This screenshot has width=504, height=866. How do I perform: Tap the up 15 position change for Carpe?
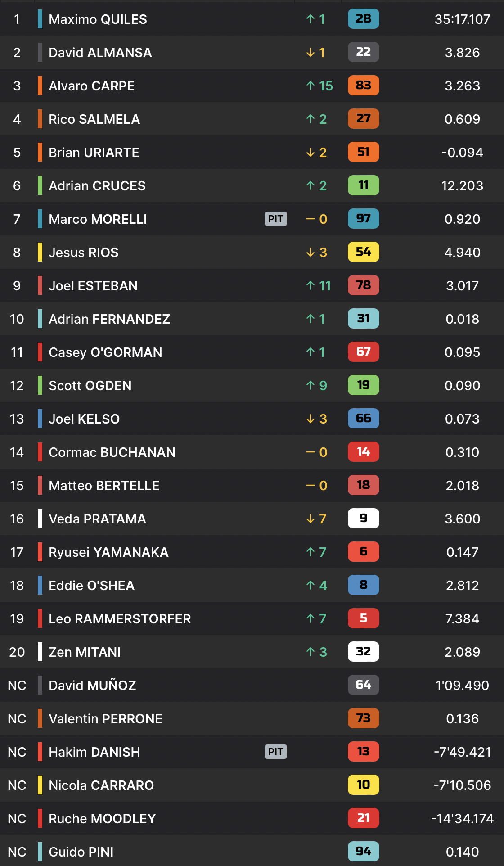319,86
